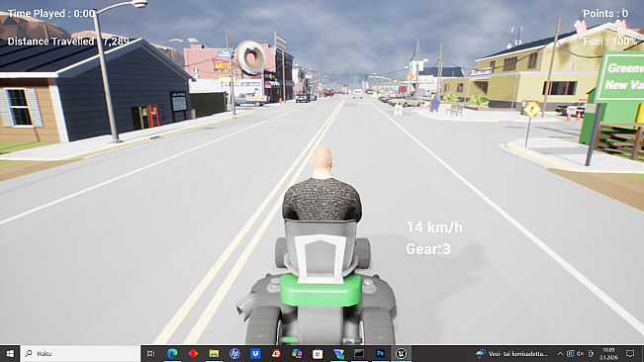The height and width of the screenshot is (362, 644).
Task: Click the muted volume tray icon
Action: (x=581, y=353)
